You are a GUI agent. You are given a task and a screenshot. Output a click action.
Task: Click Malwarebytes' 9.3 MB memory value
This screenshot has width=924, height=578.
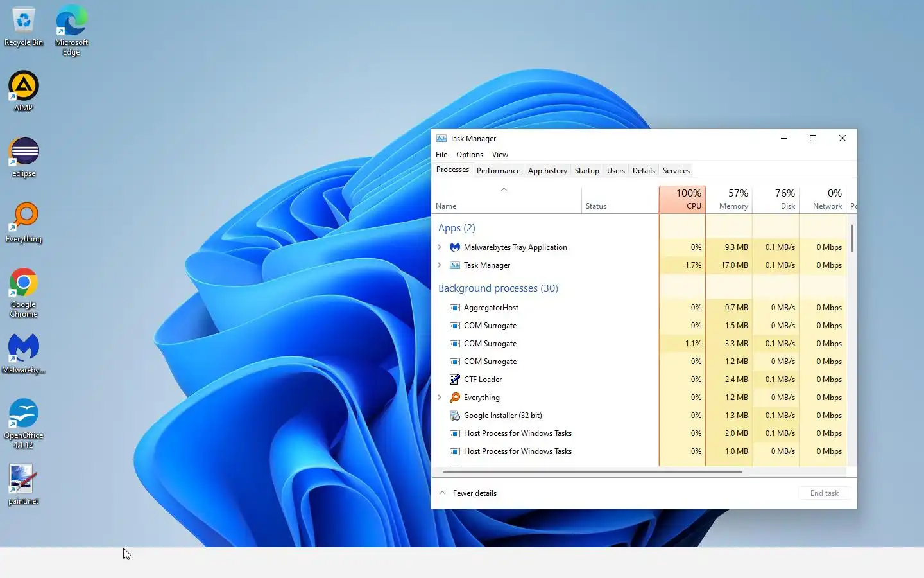(737, 247)
